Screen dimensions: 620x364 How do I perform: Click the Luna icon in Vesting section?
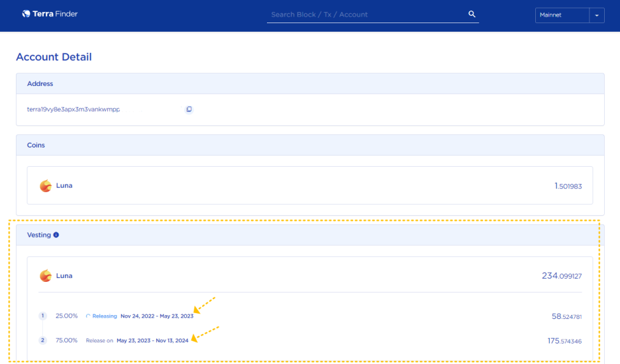[x=46, y=276]
